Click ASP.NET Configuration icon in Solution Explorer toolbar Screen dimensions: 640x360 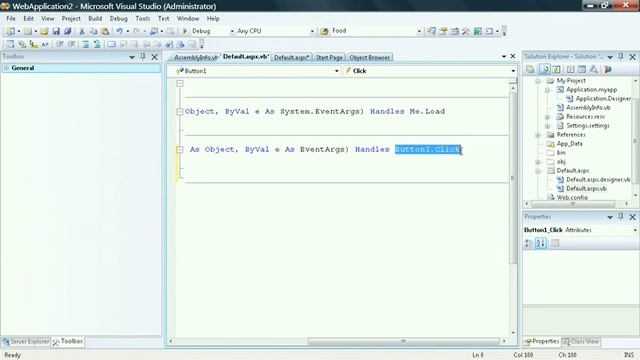(608, 69)
